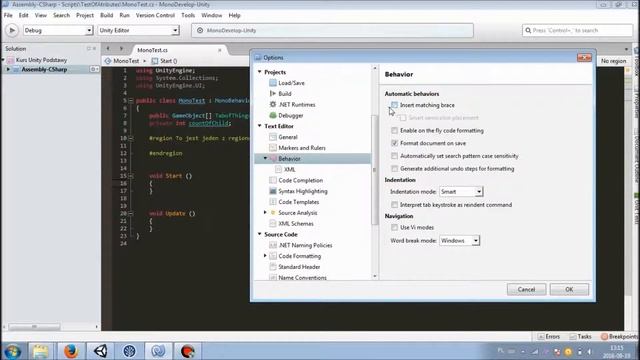Screen dimensions: 640x360
Task: Toggle Interpret tab keystroke as reindent command
Action: point(394,205)
